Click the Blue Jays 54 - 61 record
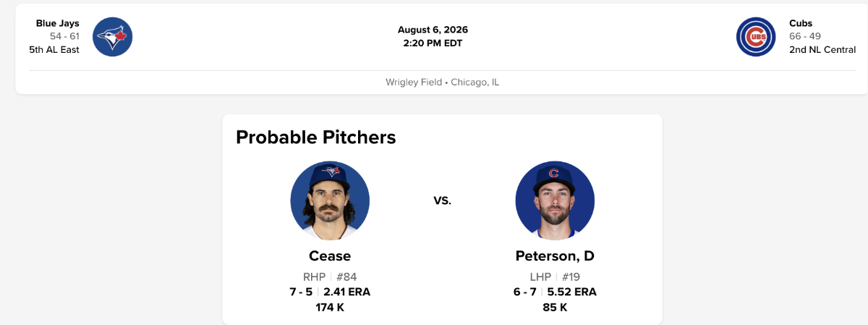 coord(64,36)
